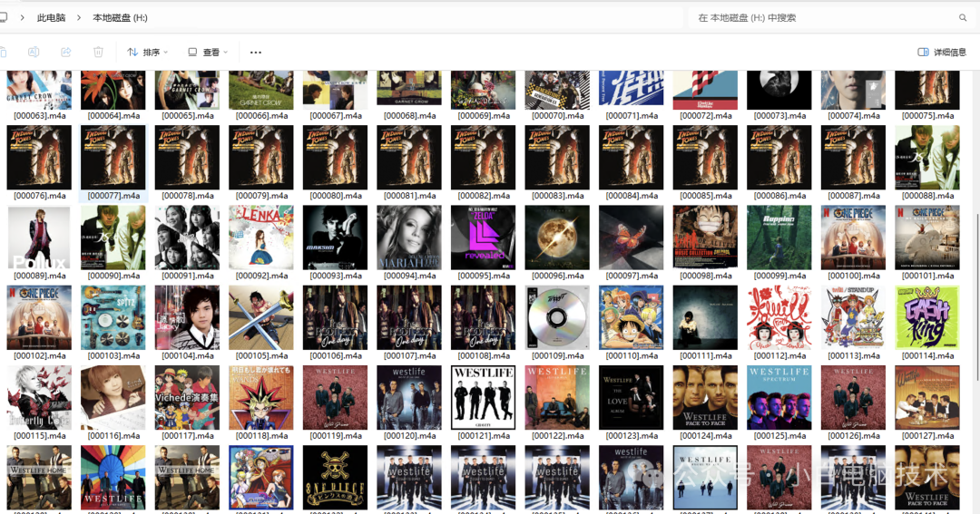Image resolution: width=980 pixels, height=514 pixels.
Task: Click the file name [000063].m4a
Action: (x=39, y=115)
